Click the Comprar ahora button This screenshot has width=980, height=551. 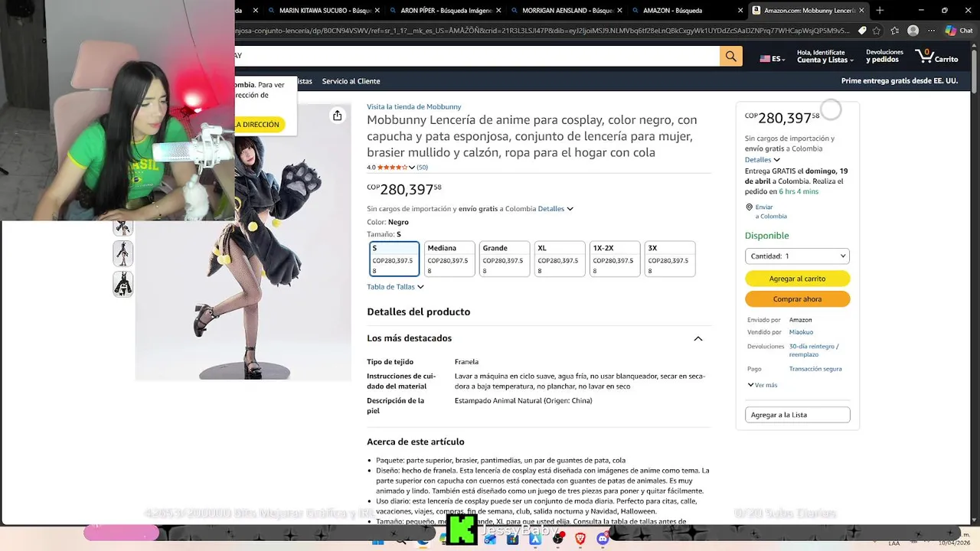[x=797, y=299]
